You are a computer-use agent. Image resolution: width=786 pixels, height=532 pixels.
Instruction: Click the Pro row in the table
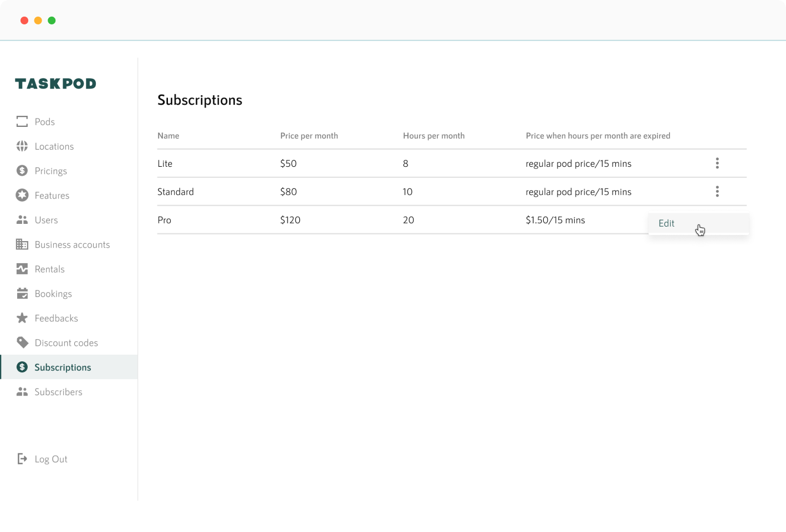tap(333, 219)
